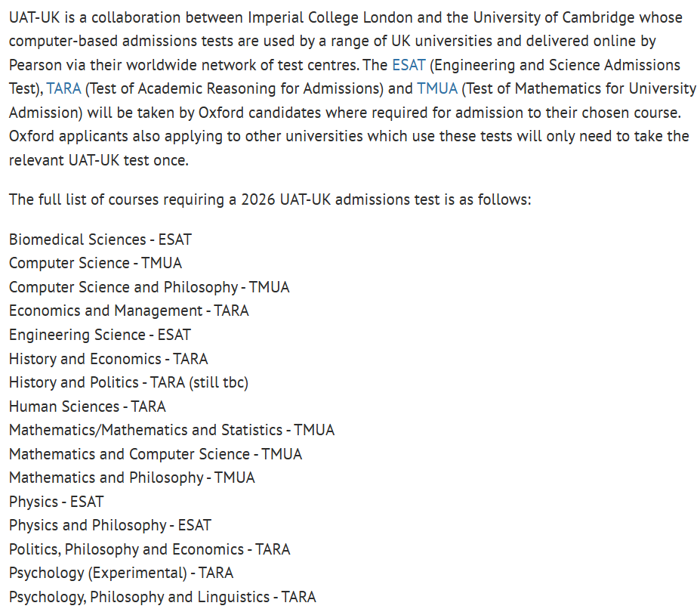Click the 'Physics - ESAT' line
This screenshot has height=612, width=700.
[56, 502]
